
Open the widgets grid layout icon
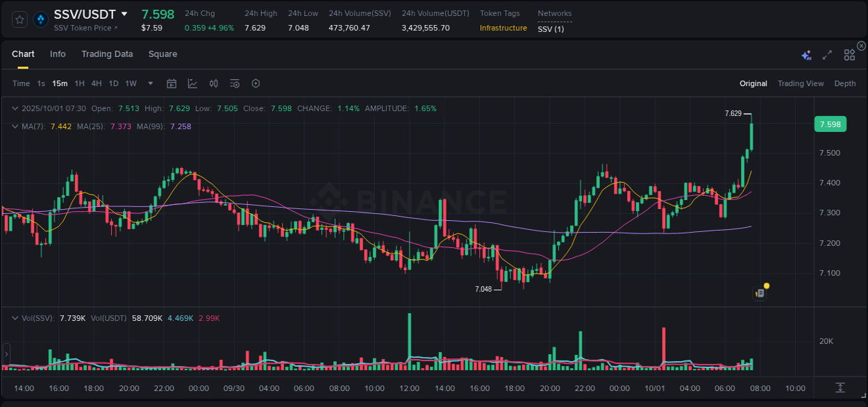849,54
